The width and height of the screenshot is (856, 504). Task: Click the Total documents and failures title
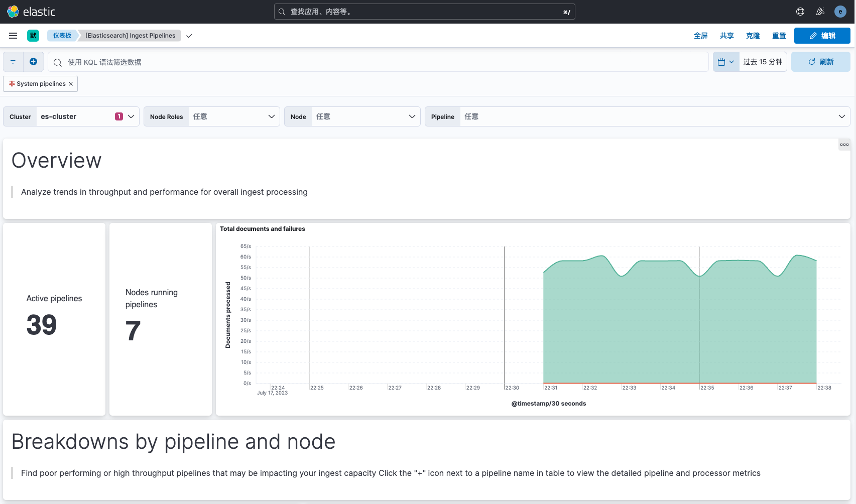pos(263,229)
